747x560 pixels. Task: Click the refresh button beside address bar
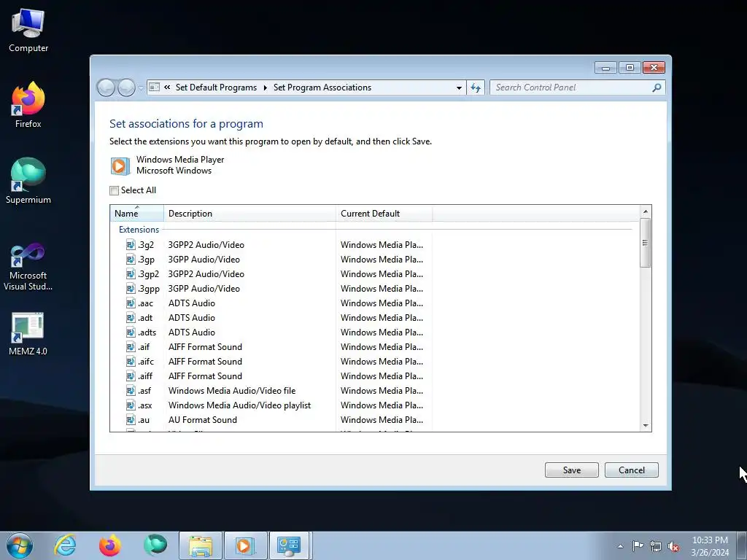click(476, 87)
